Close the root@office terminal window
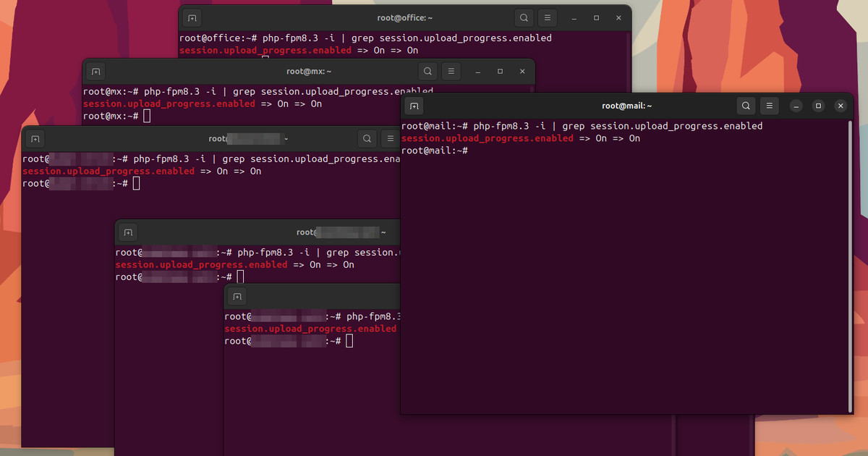Viewport: 868px width, 456px height. (x=618, y=18)
